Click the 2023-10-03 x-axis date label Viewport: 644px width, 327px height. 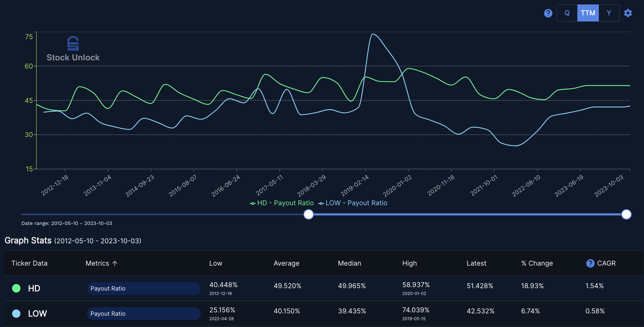(x=609, y=186)
